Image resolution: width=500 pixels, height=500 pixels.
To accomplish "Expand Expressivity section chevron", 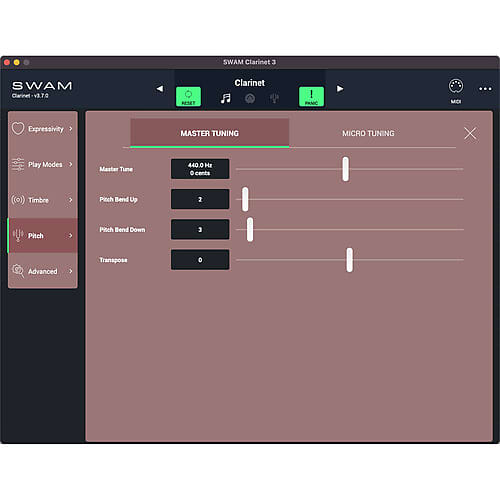I will [71, 129].
